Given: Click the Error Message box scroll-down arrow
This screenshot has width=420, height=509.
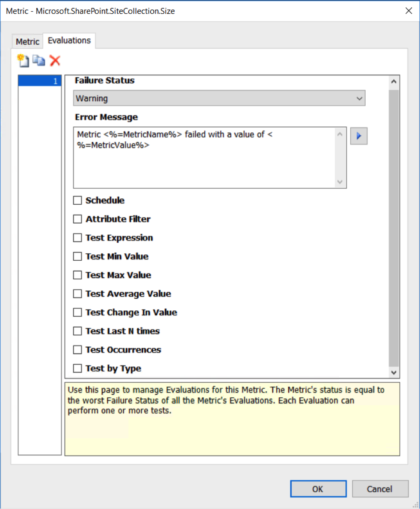Looking at the screenshot, I should [x=340, y=182].
